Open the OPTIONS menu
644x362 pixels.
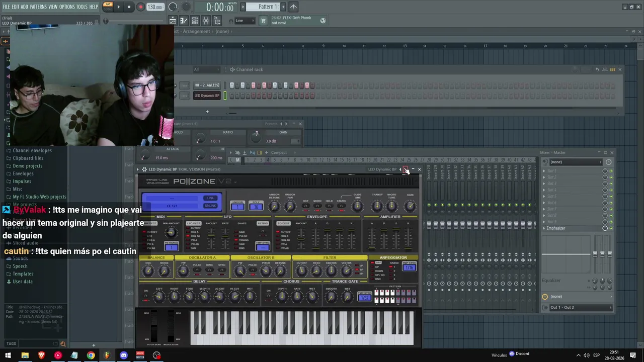click(x=67, y=7)
